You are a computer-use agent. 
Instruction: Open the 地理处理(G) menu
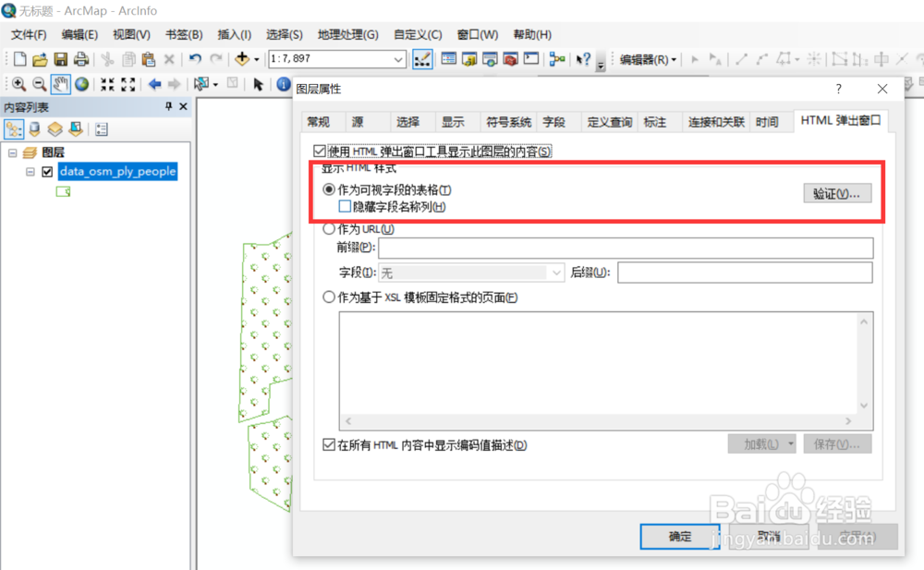pos(347,35)
